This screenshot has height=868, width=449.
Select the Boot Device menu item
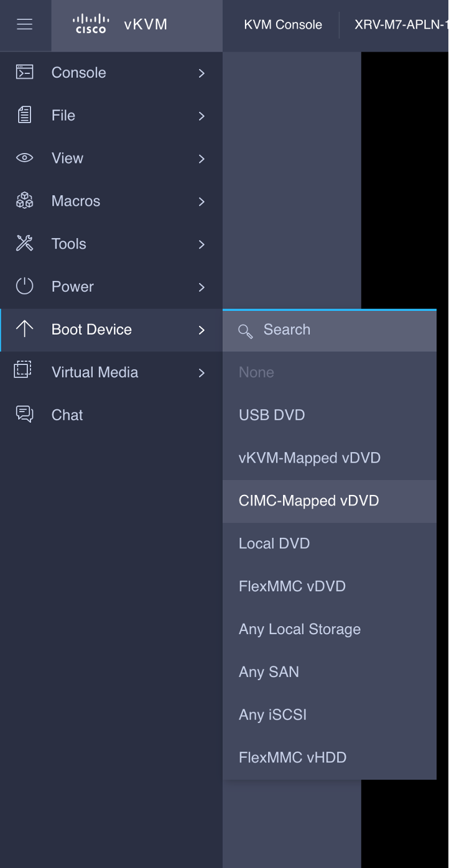coord(111,330)
